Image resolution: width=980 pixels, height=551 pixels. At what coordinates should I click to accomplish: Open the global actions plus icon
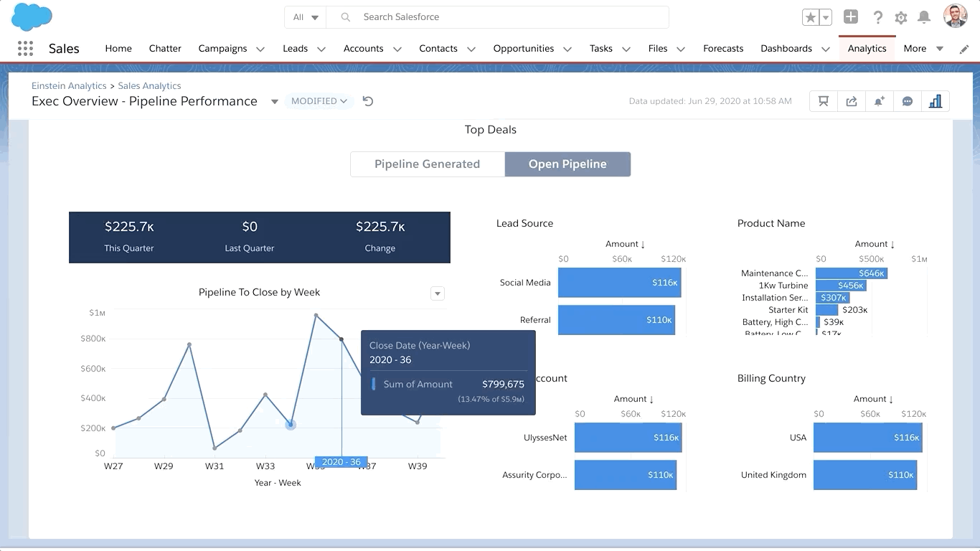coord(851,17)
